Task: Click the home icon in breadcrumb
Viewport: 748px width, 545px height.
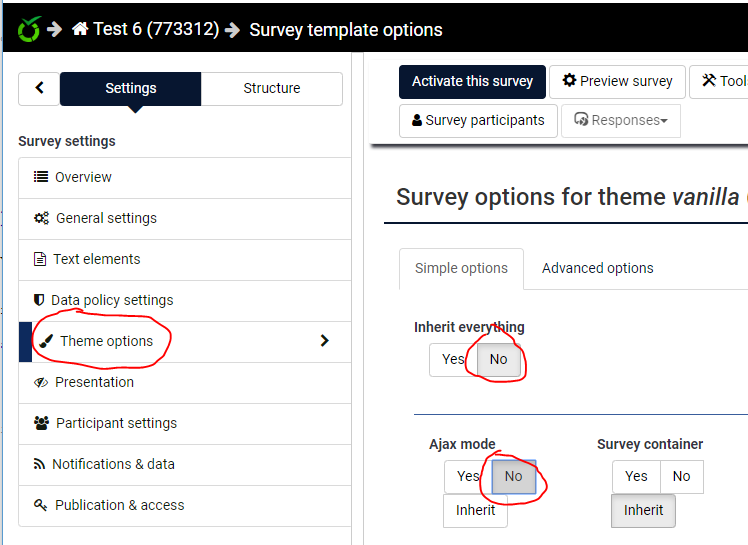Action: pyautogui.click(x=80, y=29)
